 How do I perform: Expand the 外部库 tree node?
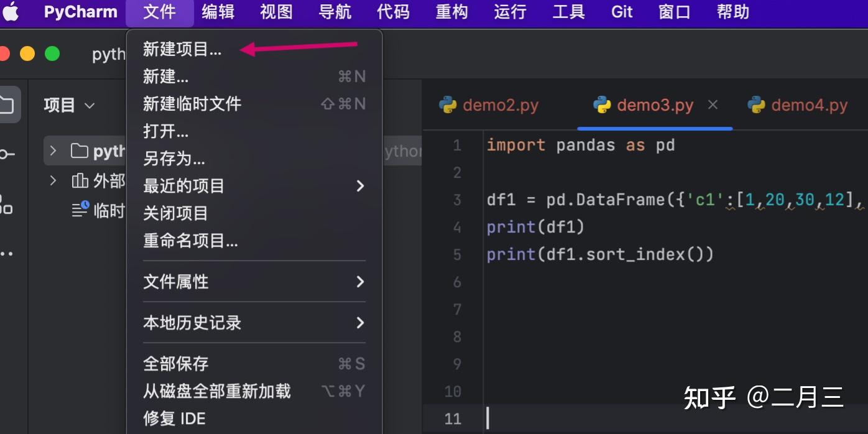(53, 180)
